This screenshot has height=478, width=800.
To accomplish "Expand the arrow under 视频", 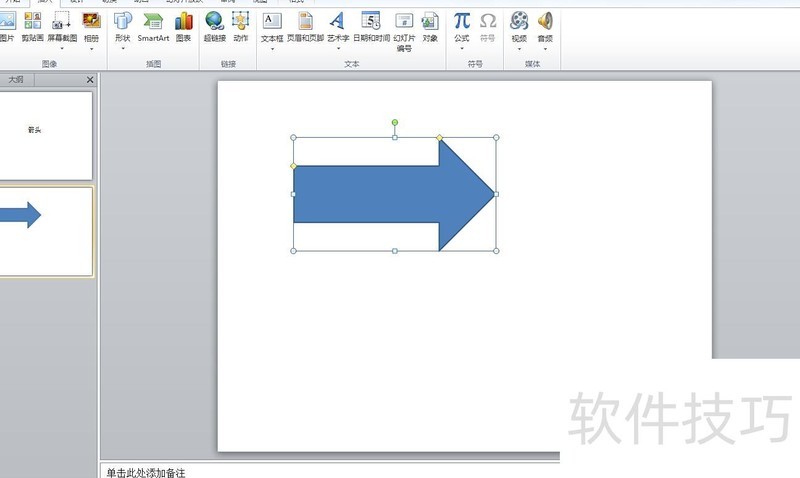I will 519,49.
